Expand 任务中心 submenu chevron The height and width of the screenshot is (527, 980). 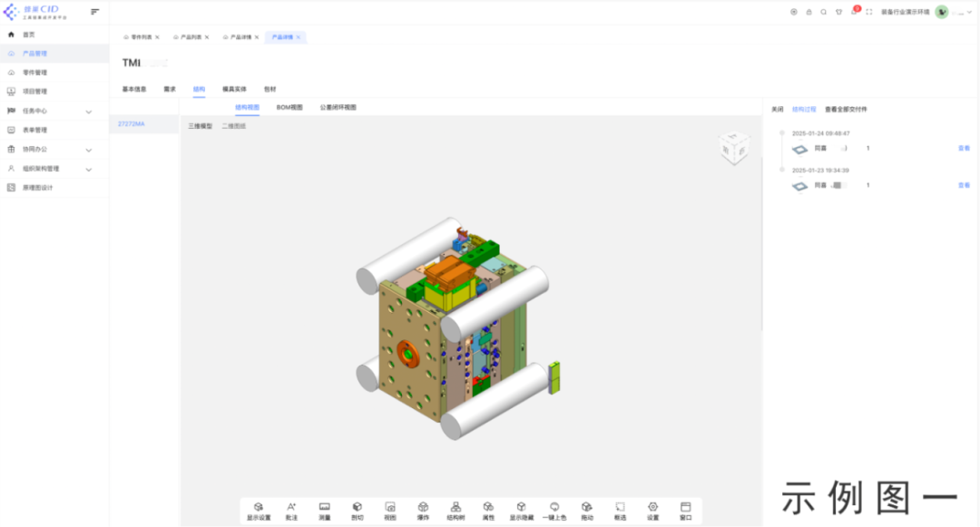[x=89, y=112]
